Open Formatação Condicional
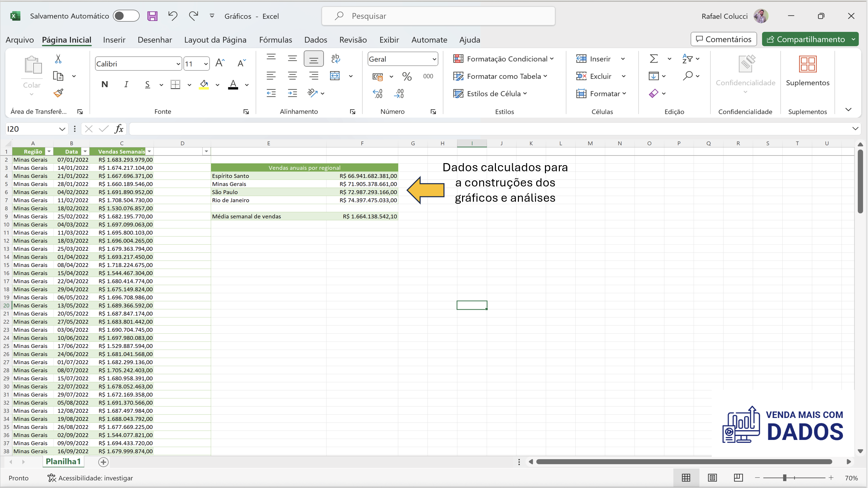 [503, 59]
